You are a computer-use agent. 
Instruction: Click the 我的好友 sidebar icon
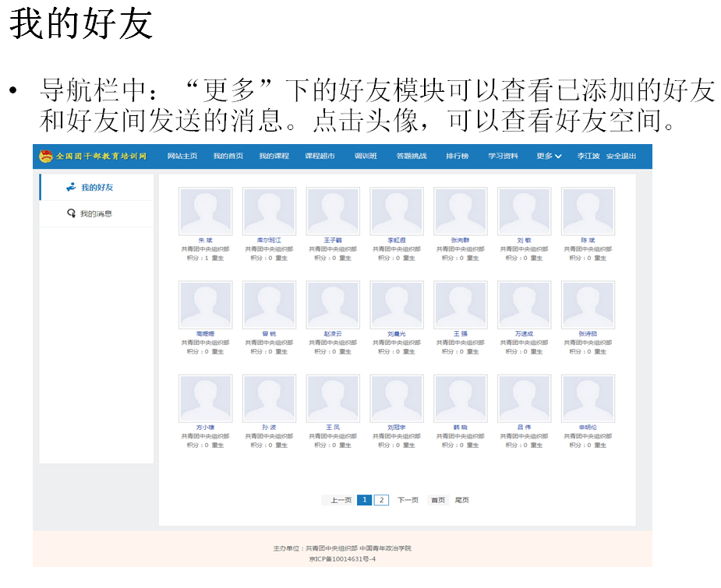coord(71,187)
